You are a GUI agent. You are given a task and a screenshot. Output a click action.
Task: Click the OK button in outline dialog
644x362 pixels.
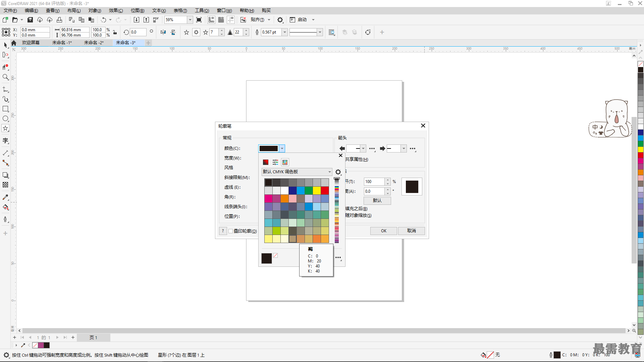pyautogui.click(x=384, y=231)
